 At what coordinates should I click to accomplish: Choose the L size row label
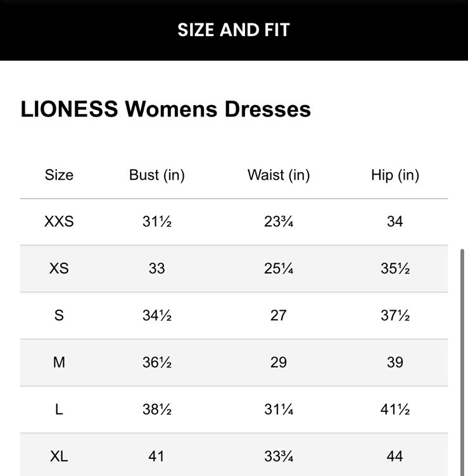coord(59,410)
